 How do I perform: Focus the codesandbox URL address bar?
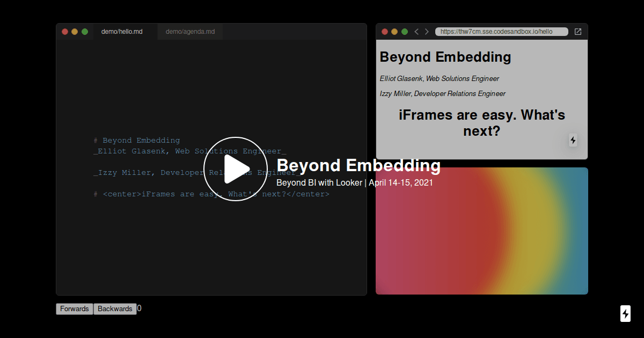(x=501, y=32)
